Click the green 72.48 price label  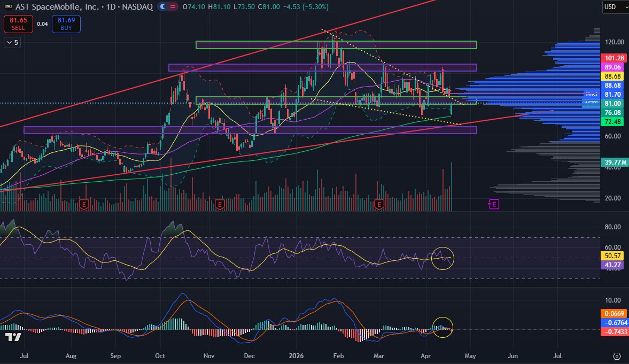point(612,122)
